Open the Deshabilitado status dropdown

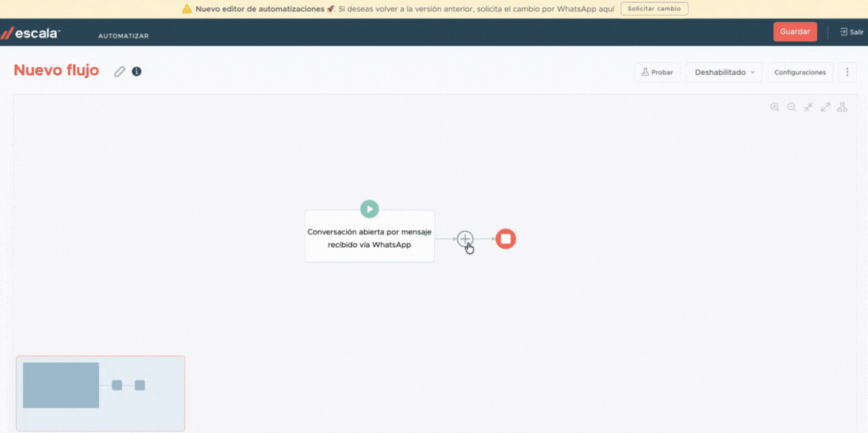click(x=724, y=72)
